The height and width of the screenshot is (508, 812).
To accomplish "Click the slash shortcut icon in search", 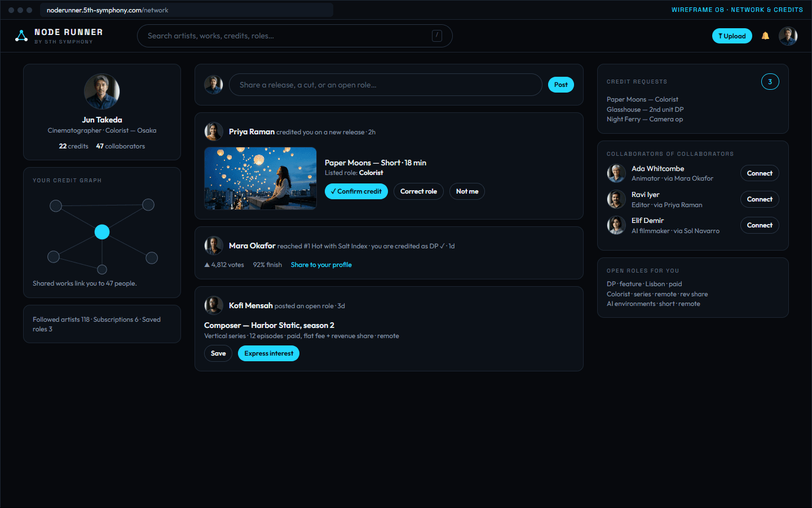I will click(x=437, y=36).
